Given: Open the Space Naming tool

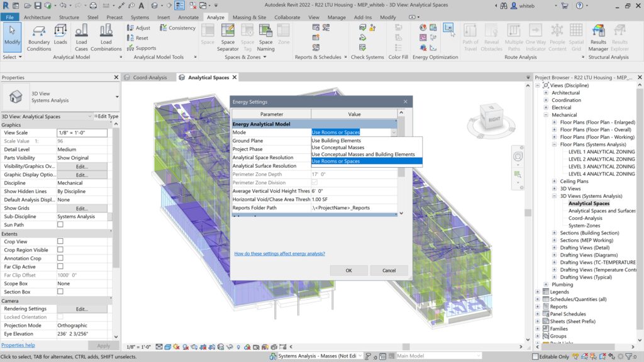Looking at the screenshot, I should click(x=266, y=37).
